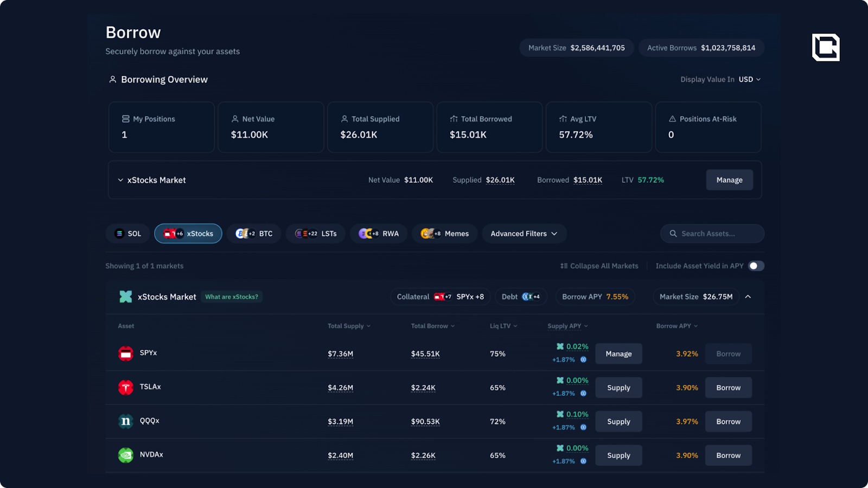Screen dimensions: 868x488
Task: Click the SPYx asset logo icon
Action: [126, 354]
